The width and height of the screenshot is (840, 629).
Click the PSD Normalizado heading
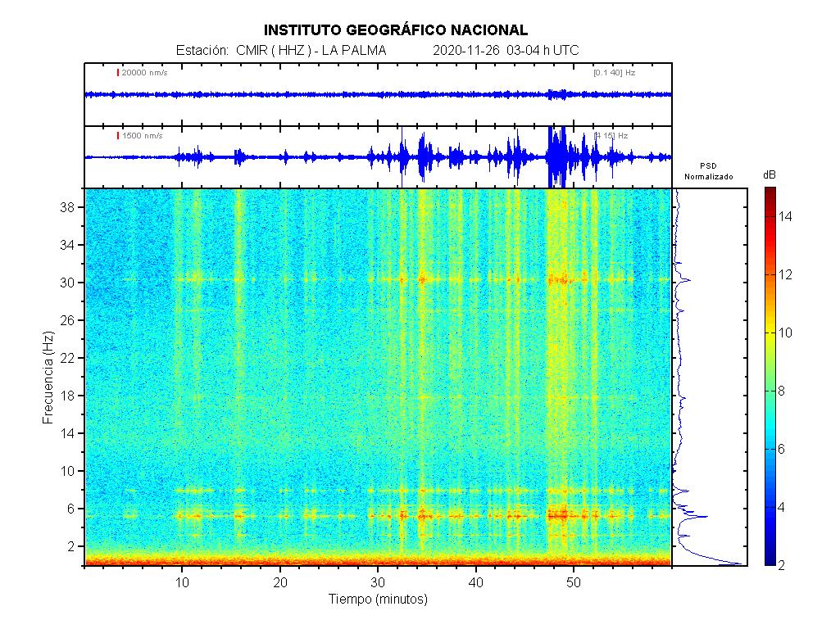(709, 171)
